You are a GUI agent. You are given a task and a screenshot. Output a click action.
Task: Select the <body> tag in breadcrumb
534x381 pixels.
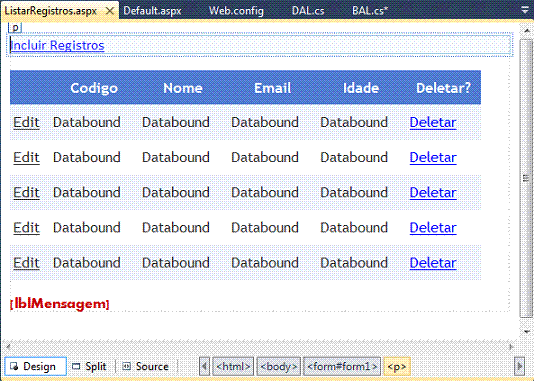tap(279, 366)
